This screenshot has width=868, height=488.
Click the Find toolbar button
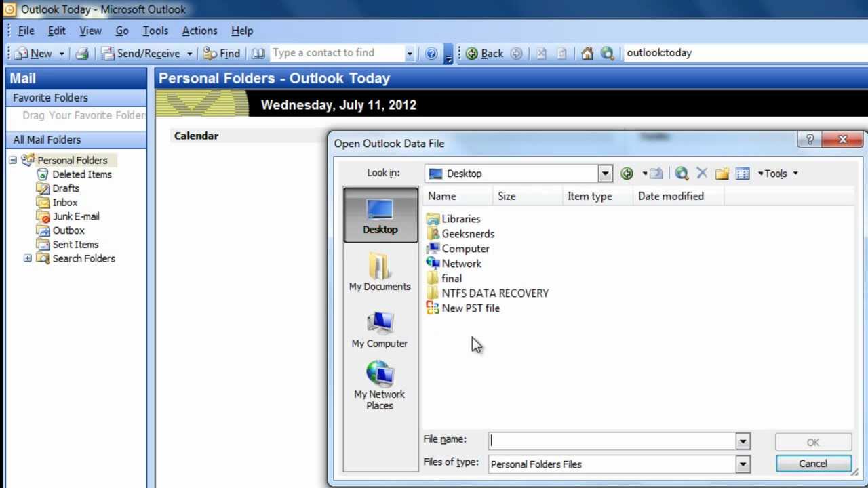(x=222, y=53)
